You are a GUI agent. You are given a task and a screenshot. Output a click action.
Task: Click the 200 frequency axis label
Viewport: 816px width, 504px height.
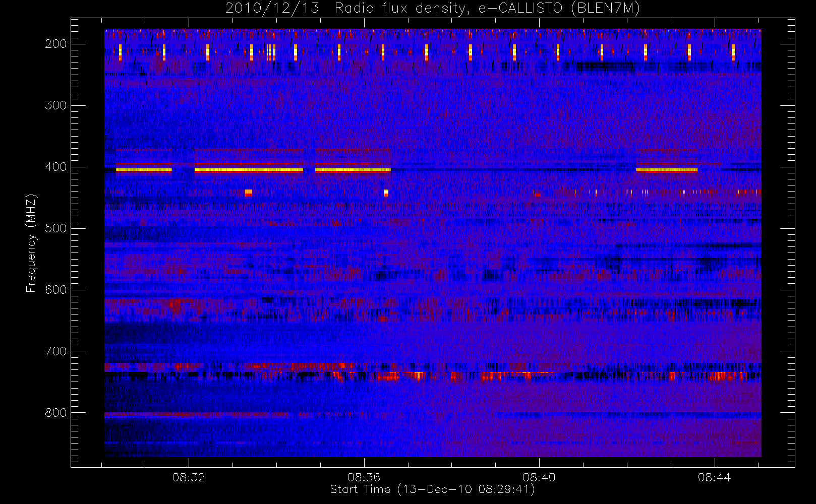tap(55, 44)
